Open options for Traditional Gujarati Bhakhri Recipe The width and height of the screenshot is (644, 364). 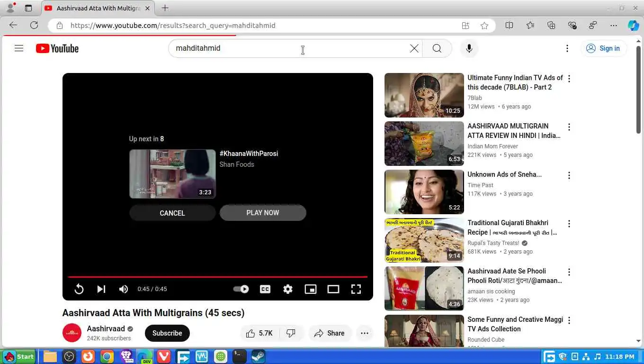569,224
